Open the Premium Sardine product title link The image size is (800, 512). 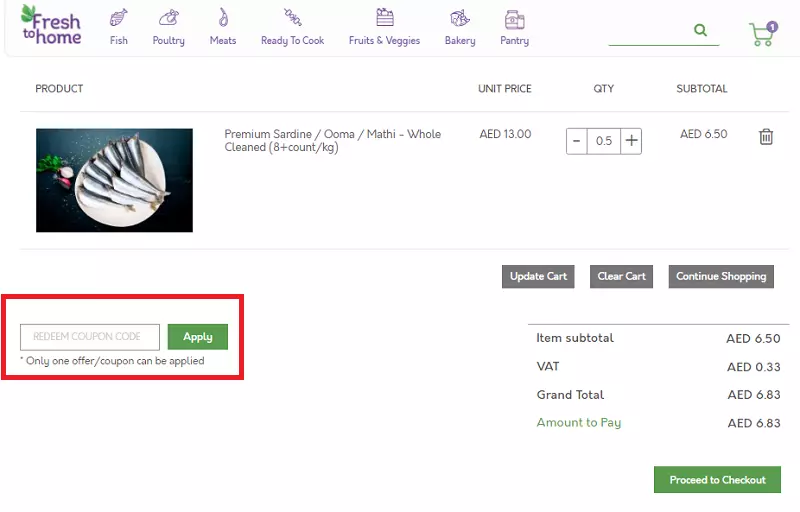[333, 141]
